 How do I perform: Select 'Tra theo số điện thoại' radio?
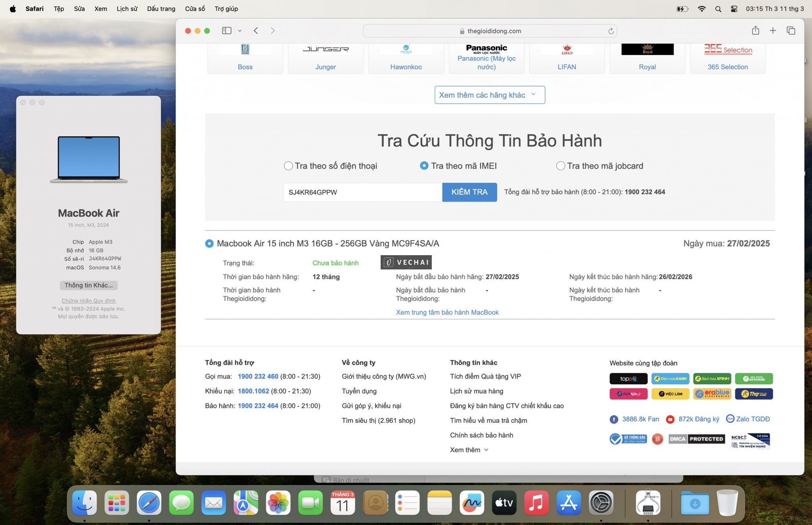(x=288, y=166)
